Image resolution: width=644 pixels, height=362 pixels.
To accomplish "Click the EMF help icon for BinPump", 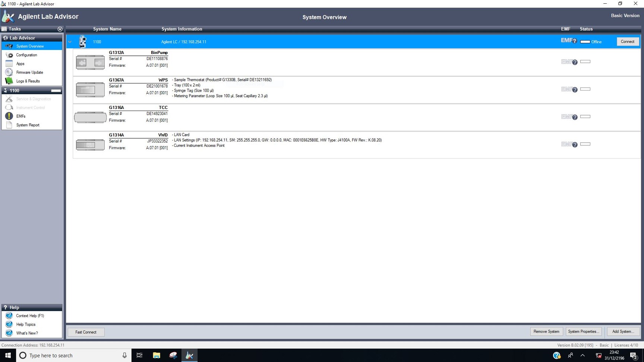I will point(575,62).
